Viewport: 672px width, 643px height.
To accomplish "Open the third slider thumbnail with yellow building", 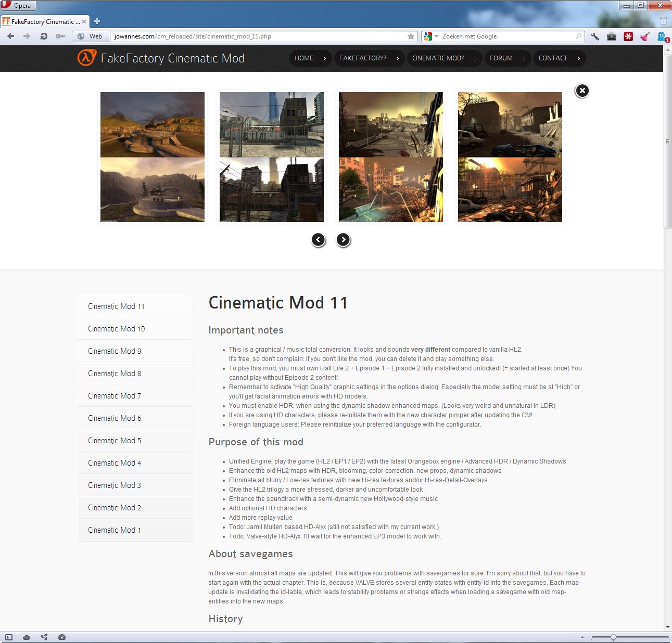I will pos(391,157).
